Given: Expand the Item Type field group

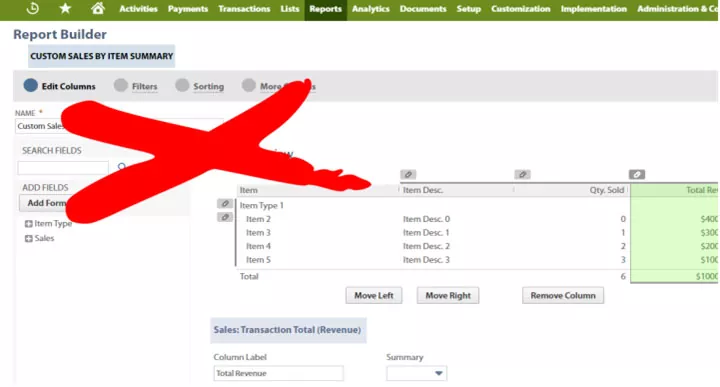Looking at the screenshot, I should pyautogui.click(x=28, y=224).
